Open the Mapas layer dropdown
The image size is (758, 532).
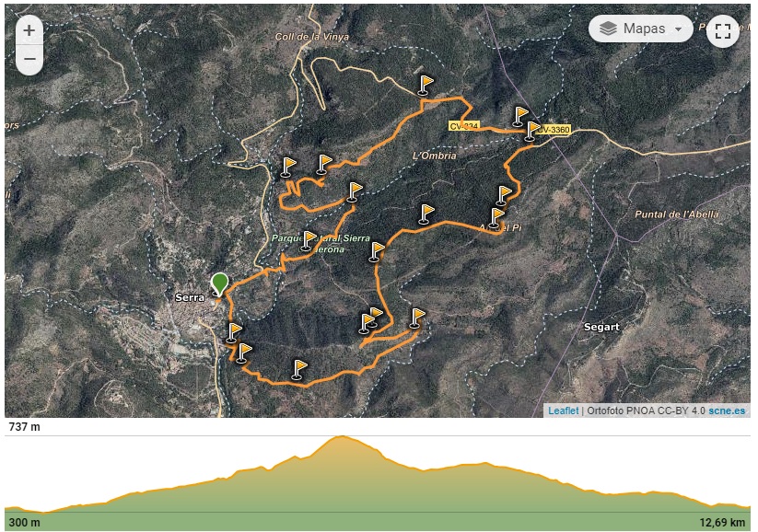coord(641,29)
